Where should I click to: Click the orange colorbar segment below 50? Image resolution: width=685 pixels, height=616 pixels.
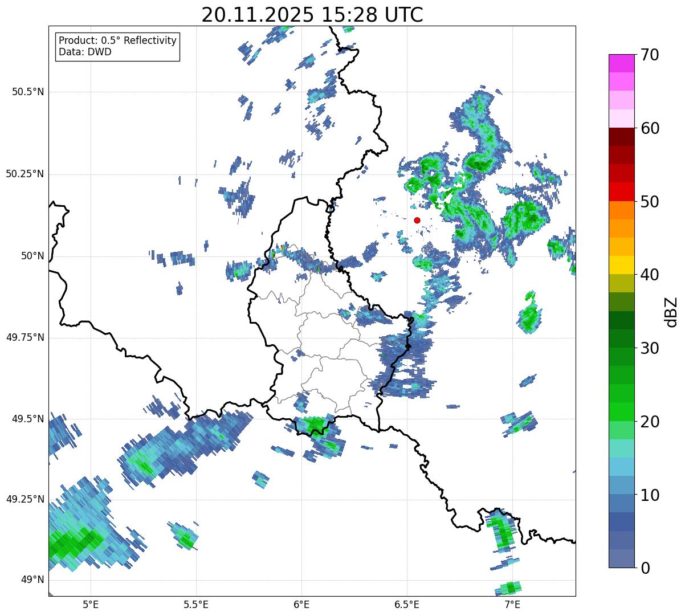pos(622,210)
